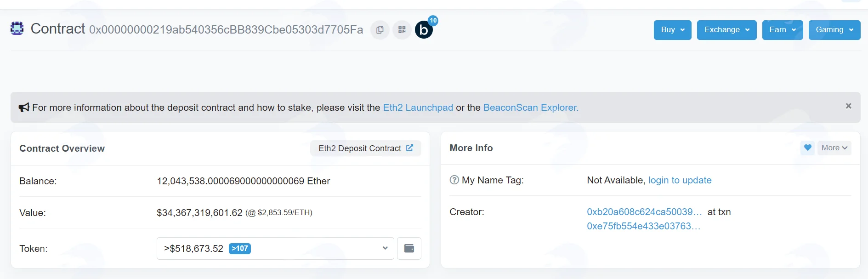
Task: Click login to update name tag
Action: click(680, 180)
